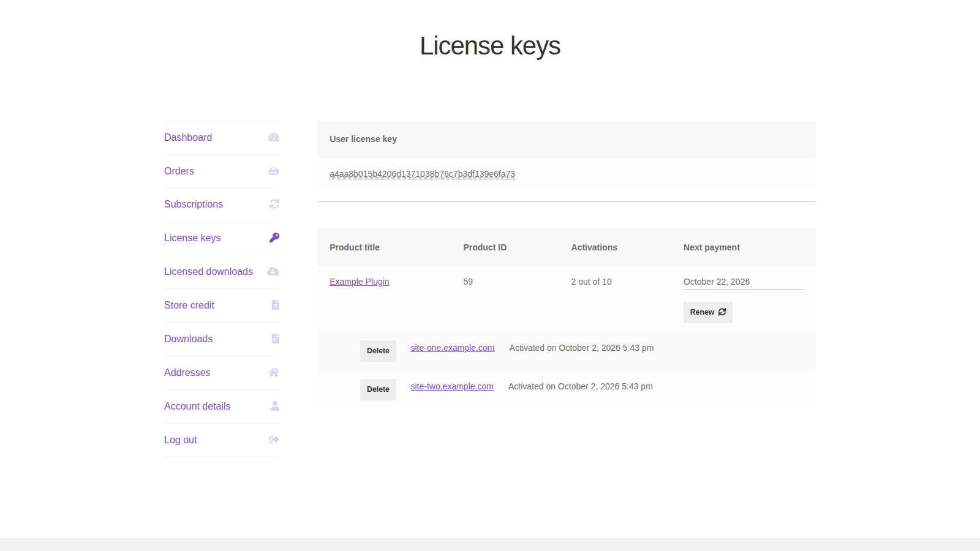Image resolution: width=980 pixels, height=551 pixels.
Task: Click the October 22, 2026 payment date
Action: point(717,282)
